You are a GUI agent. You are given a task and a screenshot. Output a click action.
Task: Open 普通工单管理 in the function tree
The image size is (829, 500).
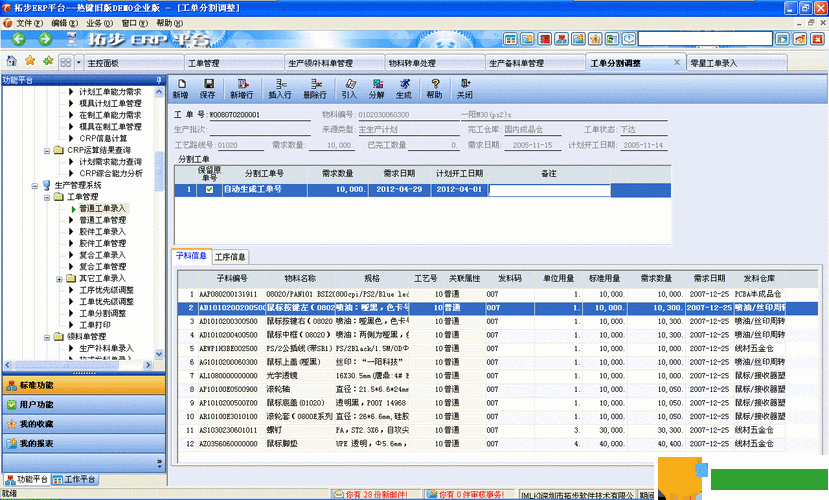coord(103,220)
